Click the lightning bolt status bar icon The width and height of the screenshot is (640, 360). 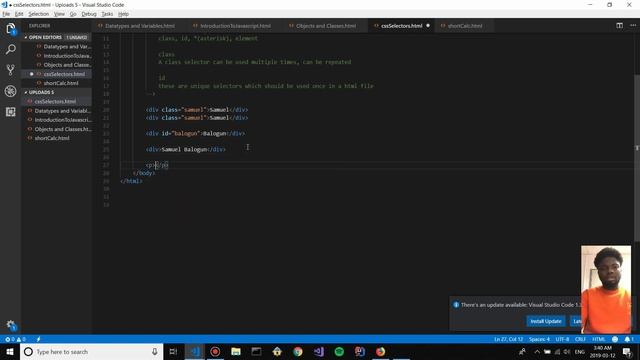(38, 339)
